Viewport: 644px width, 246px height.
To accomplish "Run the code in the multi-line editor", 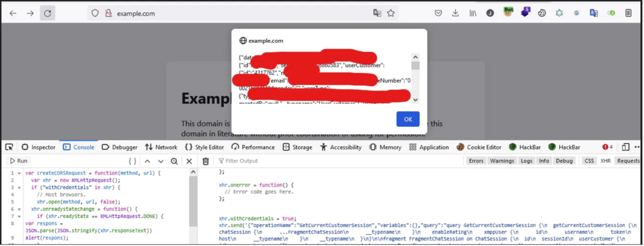I will 19,161.
